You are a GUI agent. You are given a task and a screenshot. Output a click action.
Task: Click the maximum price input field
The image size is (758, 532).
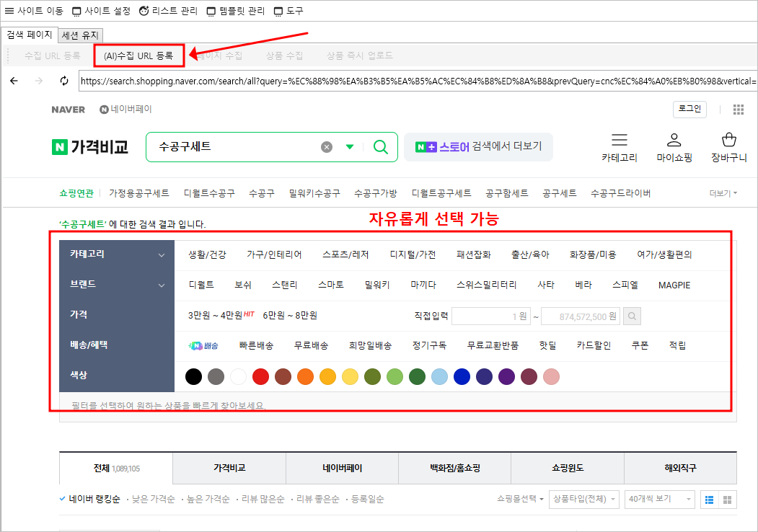tap(580, 316)
